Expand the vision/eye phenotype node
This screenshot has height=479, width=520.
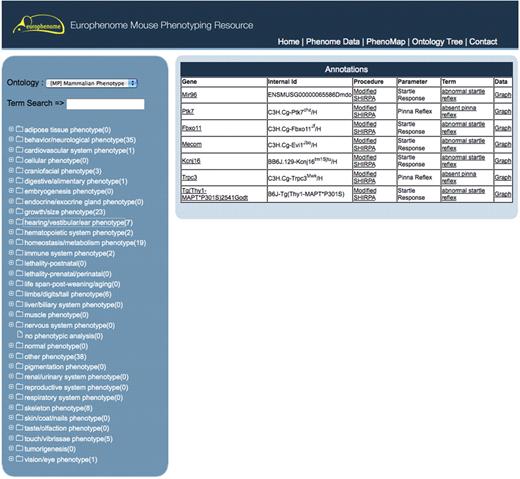[x=11, y=459]
